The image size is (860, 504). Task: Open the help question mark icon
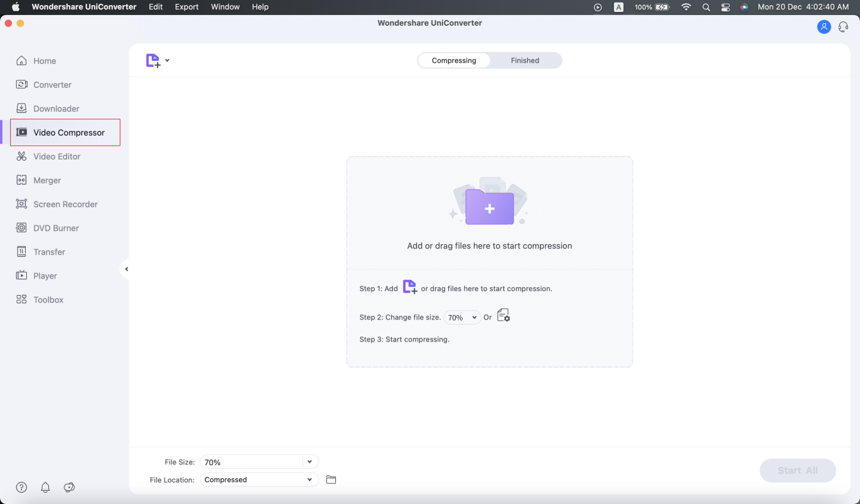[21, 487]
